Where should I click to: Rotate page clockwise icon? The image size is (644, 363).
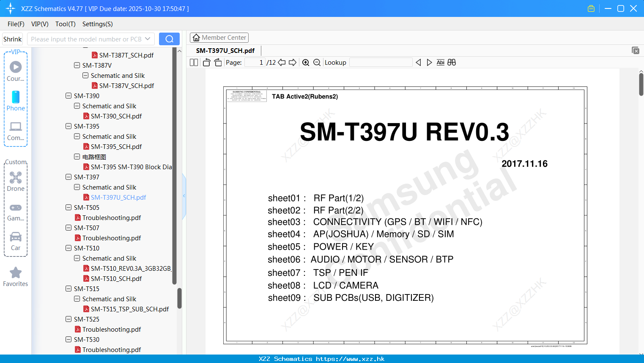[x=218, y=62]
